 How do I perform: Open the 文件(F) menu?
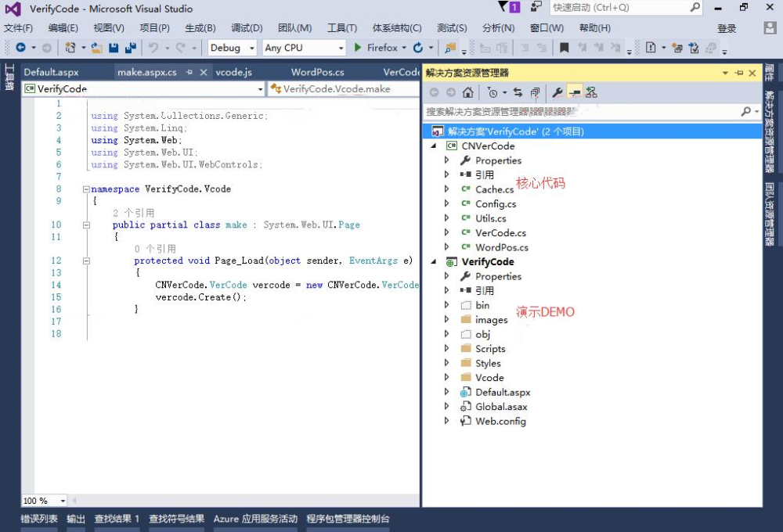pyautogui.click(x=19, y=28)
